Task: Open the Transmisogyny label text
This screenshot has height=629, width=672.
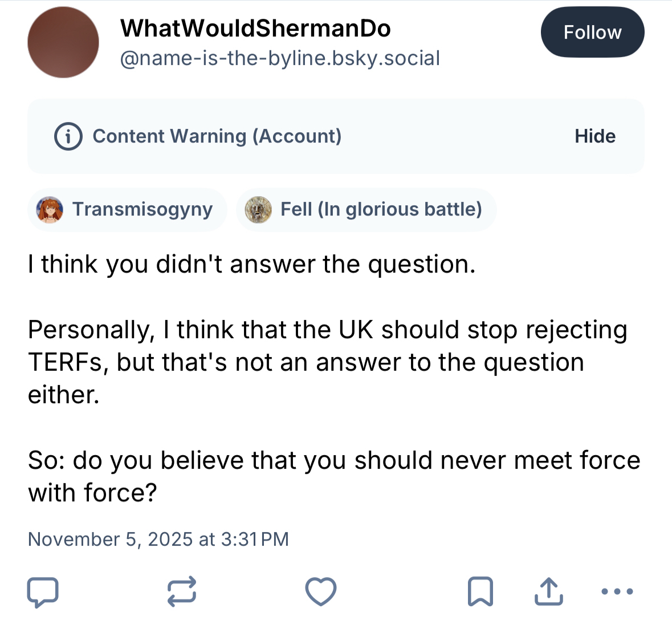Action: click(142, 210)
